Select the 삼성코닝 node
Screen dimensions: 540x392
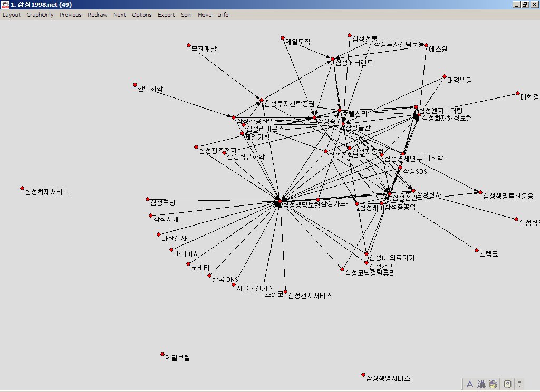tap(148, 199)
